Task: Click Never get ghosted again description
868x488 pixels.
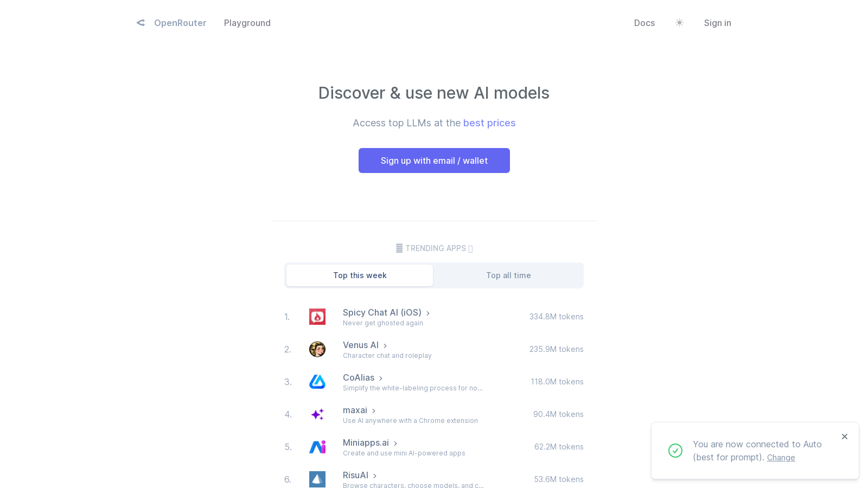Action: 383,323
